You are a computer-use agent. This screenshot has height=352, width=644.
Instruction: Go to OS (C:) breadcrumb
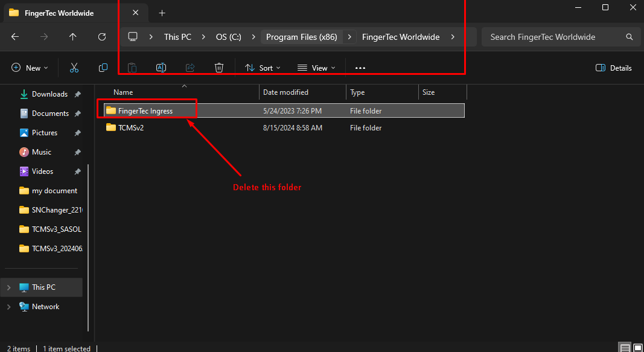pyautogui.click(x=229, y=37)
